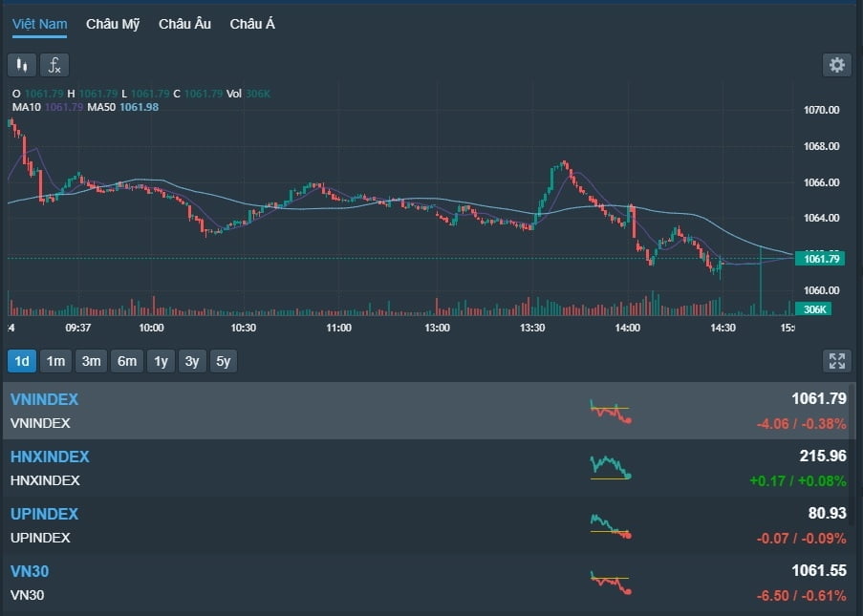Screen dimensions: 863x616
Task: Click the MA50 indicator legend
Action: tap(122, 107)
